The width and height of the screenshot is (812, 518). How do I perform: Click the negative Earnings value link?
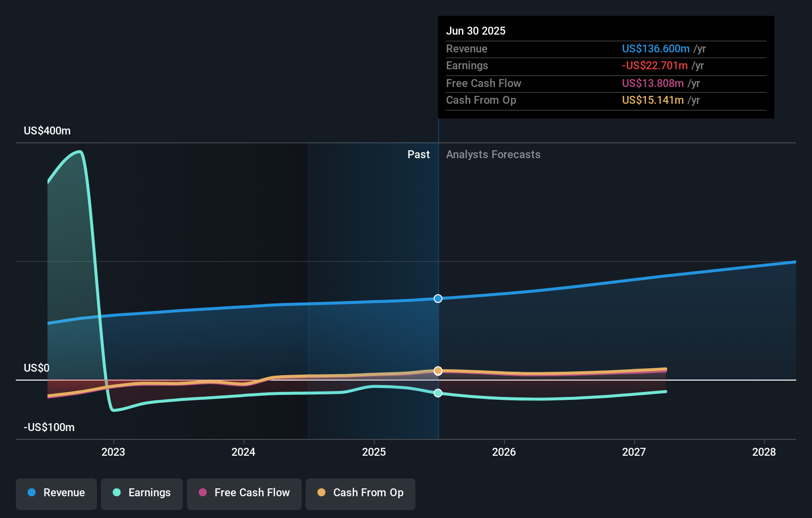pos(655,65)
